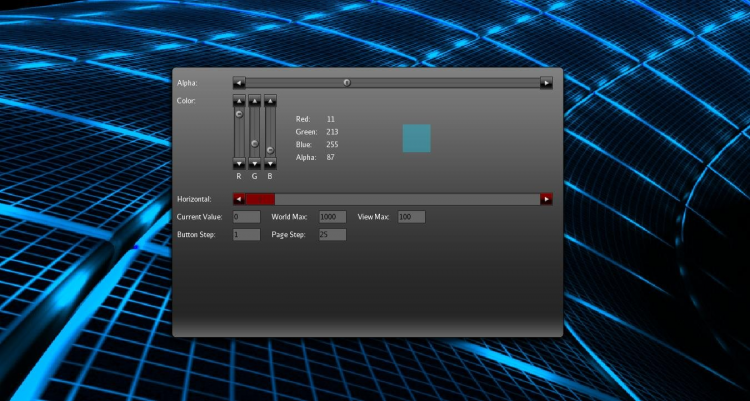Click the G channel slider thumb
Viewport: 750px width, 401px height.
[254, 143]
